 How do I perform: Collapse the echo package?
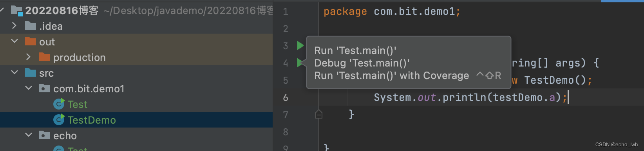[29, 135]
